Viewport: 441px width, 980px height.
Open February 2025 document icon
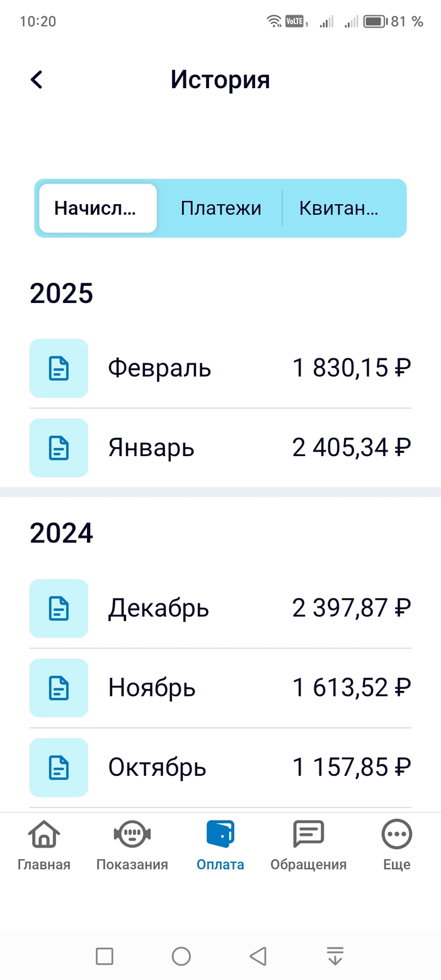click(x=59, y=368)
